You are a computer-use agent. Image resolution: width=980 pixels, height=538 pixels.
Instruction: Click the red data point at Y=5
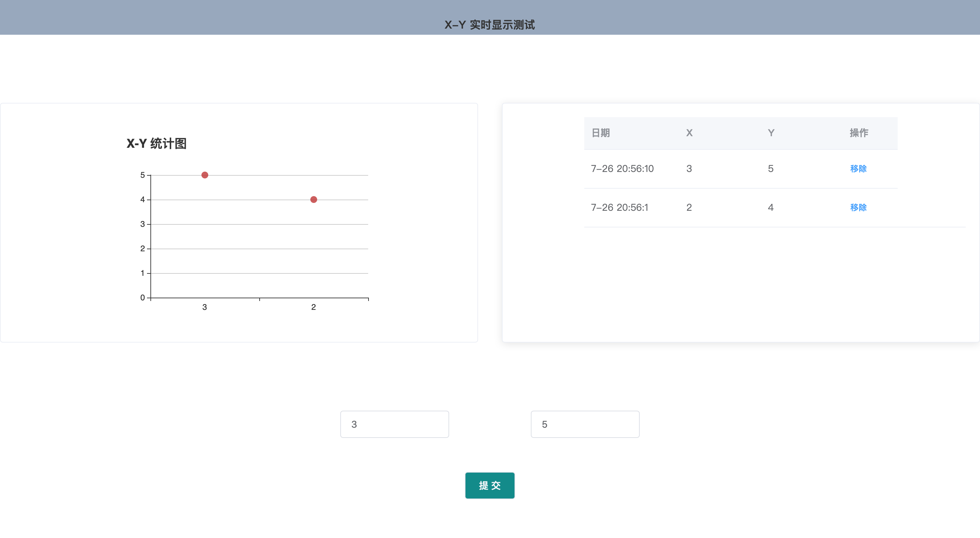click(x=205, y=175)
